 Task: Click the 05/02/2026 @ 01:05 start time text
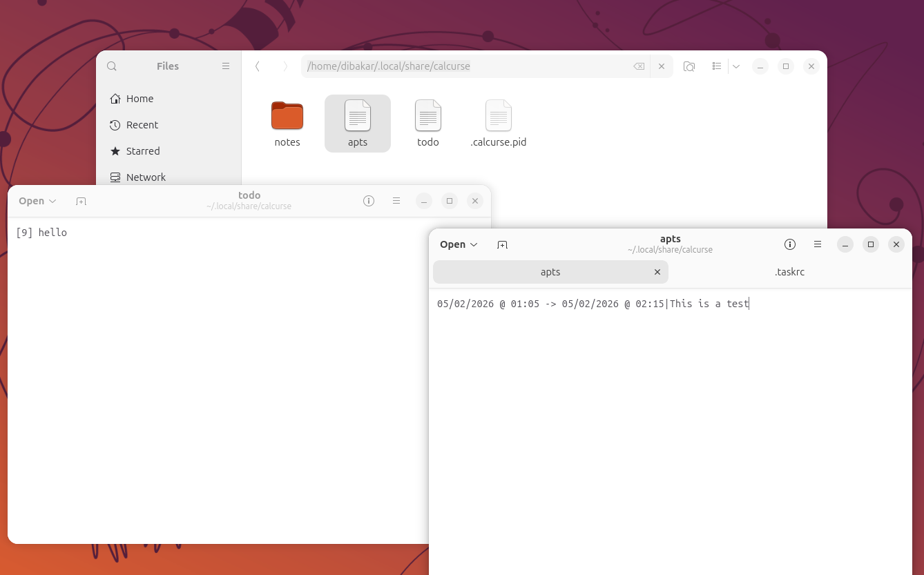pyautogui.click(x=488, y=304)
